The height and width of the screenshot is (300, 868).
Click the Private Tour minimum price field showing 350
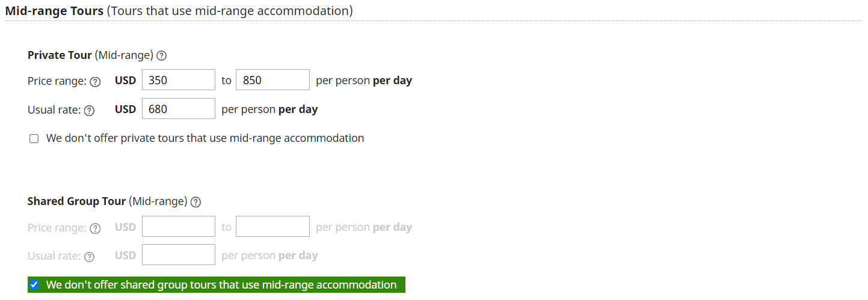pyautogui.click(x=178, y=80)
